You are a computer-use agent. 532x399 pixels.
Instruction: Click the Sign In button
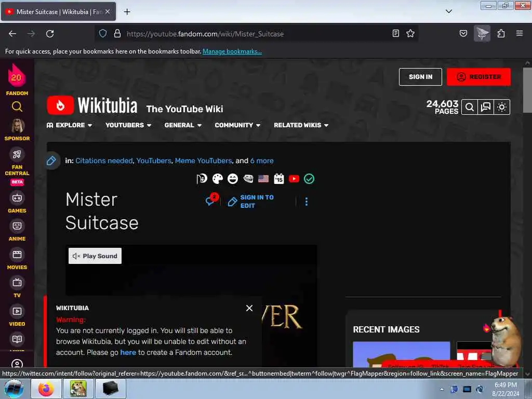(420, 77)
